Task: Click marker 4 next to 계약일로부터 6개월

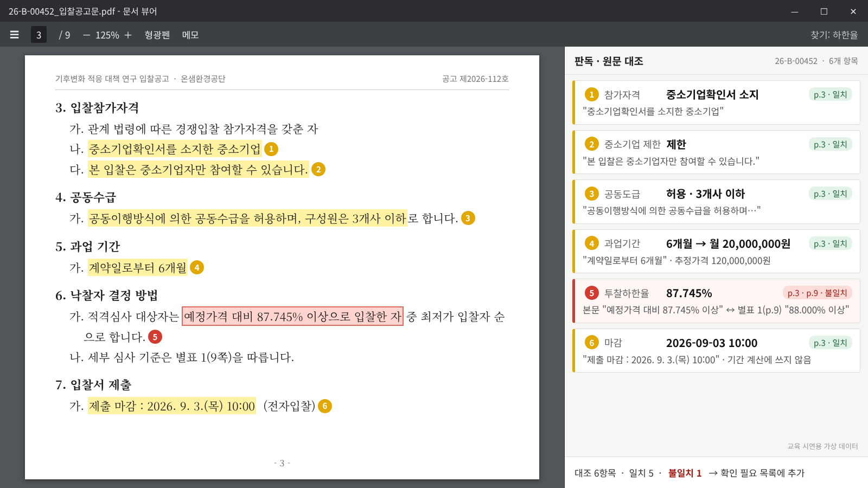Action: [x=197, y=267]
